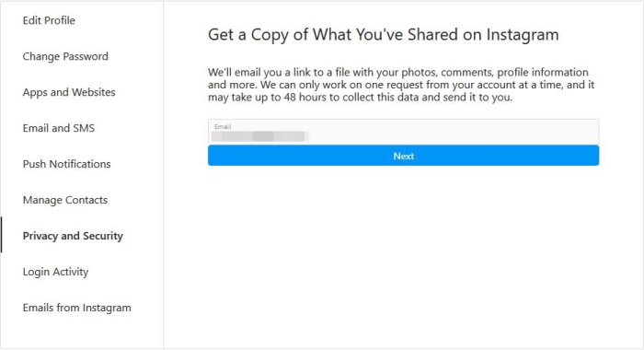This screenshot has height=350, width=644.
Task: Click the blurred email address value
Action: [260, 136]
